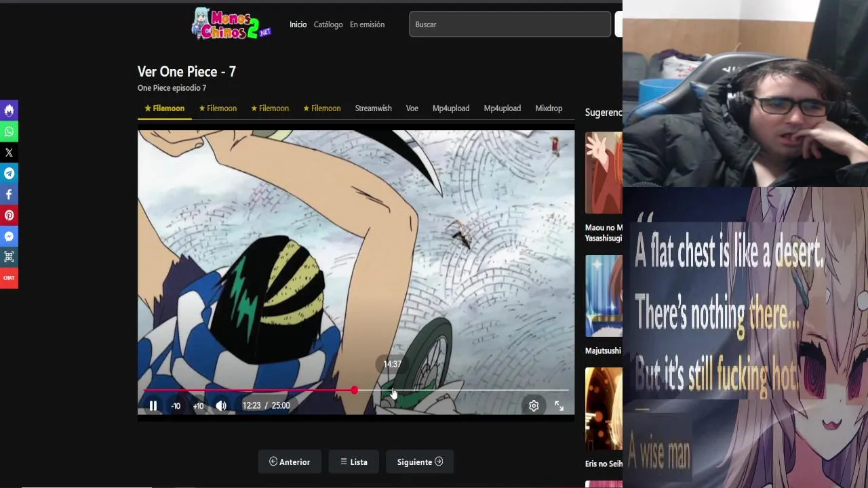
Task: Go to Anterior episode
Action: click(290, 462)
